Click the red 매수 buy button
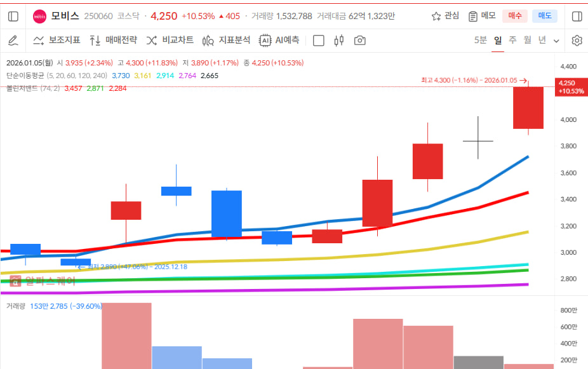 [514, 16]
